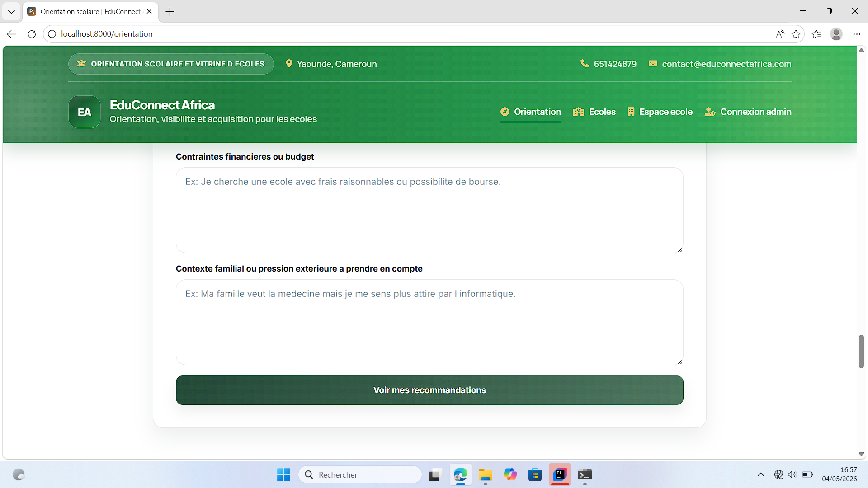
Task: Open Microsoft Store from the taskbar
Action: click(535, 474)
